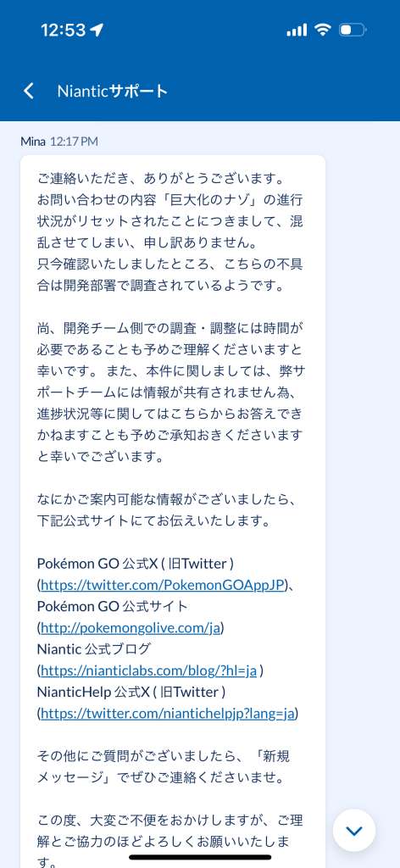Viewport: 400px width, 868px height.
Task: Tap the location arrow in status bar
Action: point(98,31)
